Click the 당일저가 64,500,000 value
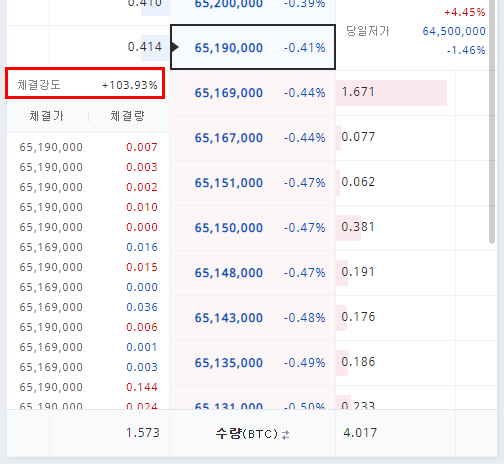504x464 pixels. click(x=454, y=31)
